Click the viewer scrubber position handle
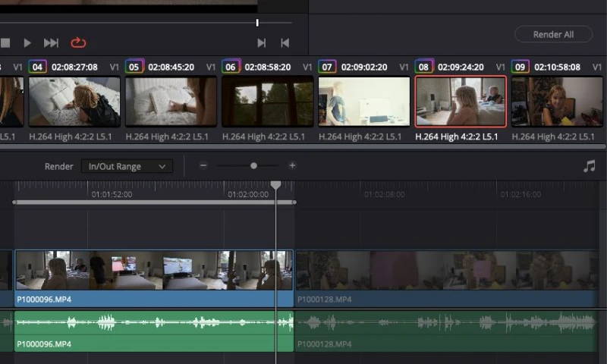The width and height of the screenshot is (607, 364). coord(257,23)
